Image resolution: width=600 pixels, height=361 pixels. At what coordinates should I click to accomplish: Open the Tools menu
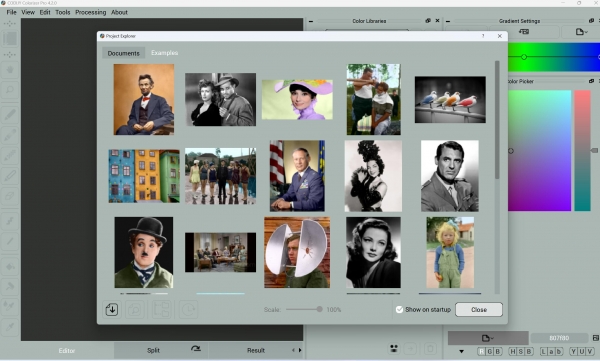[x=63, y=12]
